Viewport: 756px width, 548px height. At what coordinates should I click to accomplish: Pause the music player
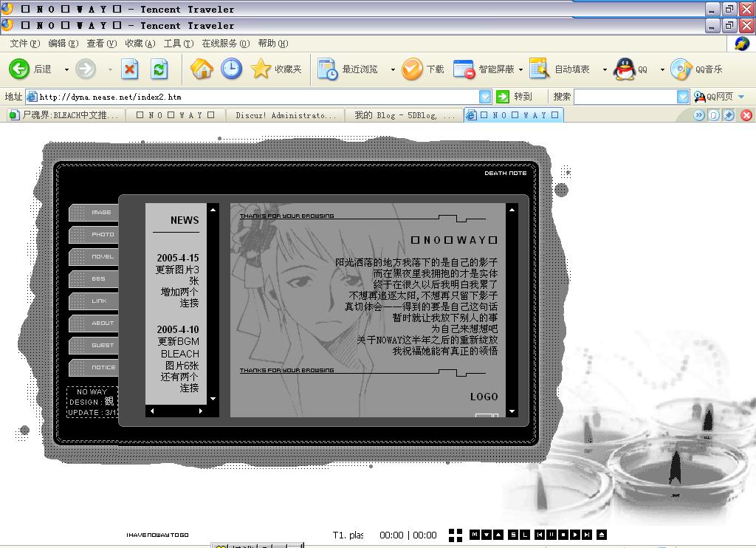[x=551, y=535]
